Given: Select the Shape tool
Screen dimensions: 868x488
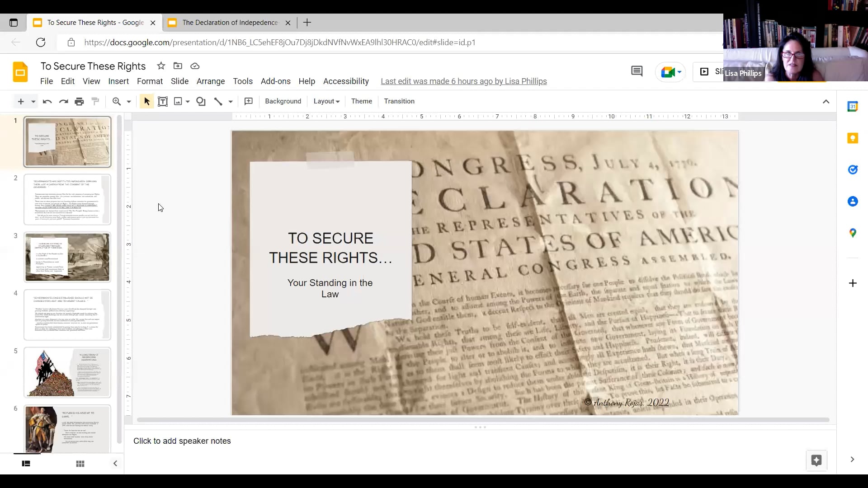Looking at the screenshot, I should coord(201,101).
